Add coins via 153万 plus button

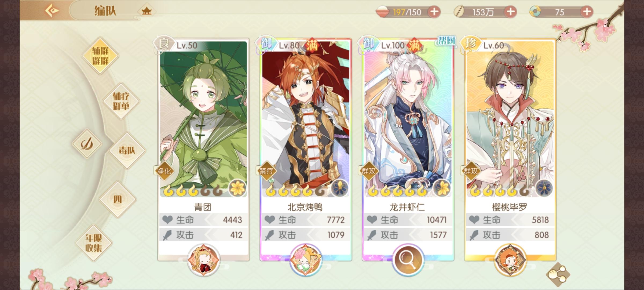coord(510,12)
